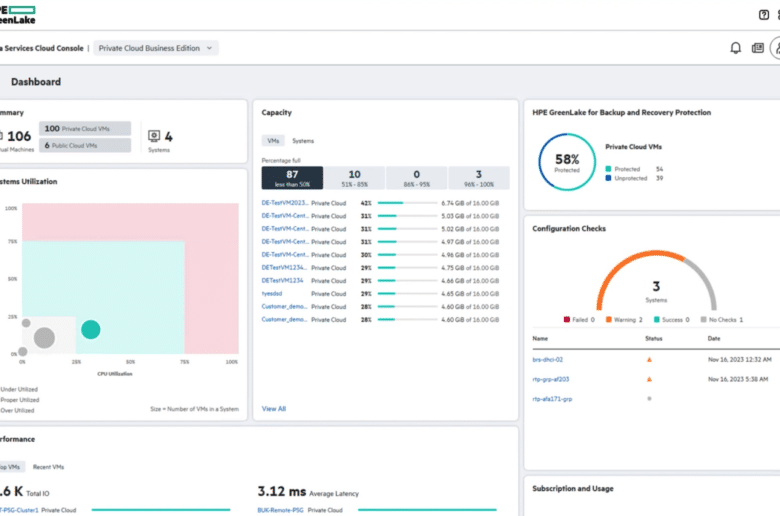Click the Systems monitor icon in summary
Viewport: 780px width, 516px height.
154,136
